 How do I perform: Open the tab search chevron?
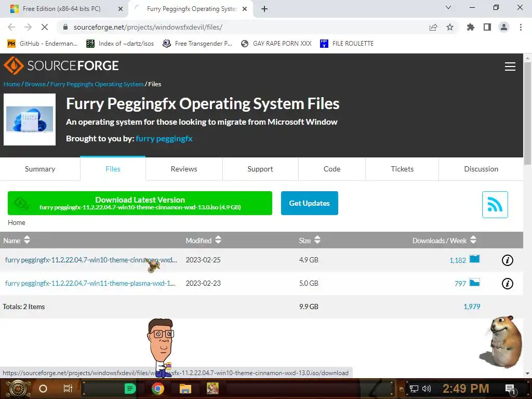448,7
